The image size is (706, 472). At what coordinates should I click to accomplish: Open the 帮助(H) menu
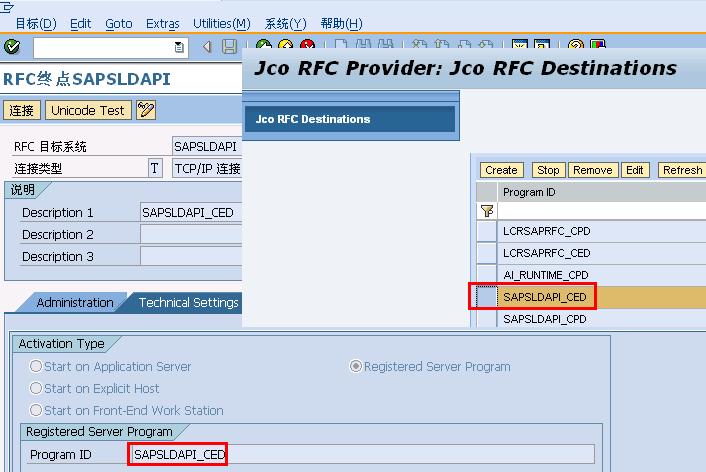click(x=341, y=23)
